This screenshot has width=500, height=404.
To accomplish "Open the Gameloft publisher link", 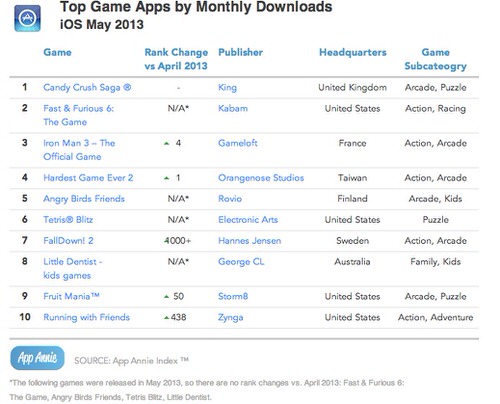I will pyautogui.click(x=238, y=143).
